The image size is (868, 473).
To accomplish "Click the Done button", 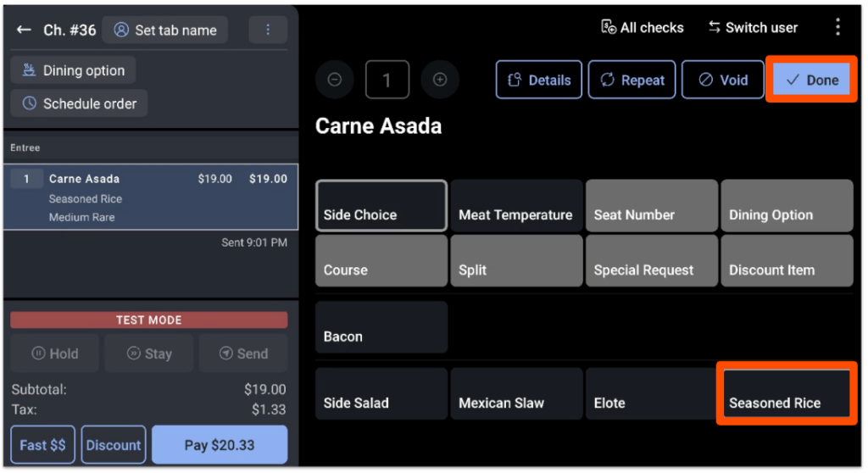I will tap(811, 80).
